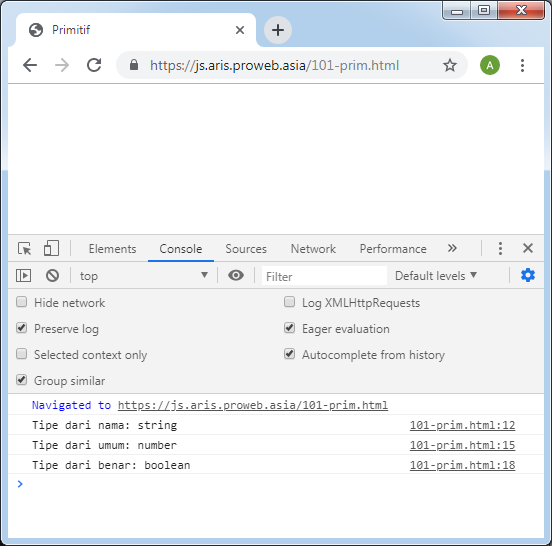This screenshot has height=546, width=552.
Task: Create live expression using eye icon
Action: pos(236,275)
